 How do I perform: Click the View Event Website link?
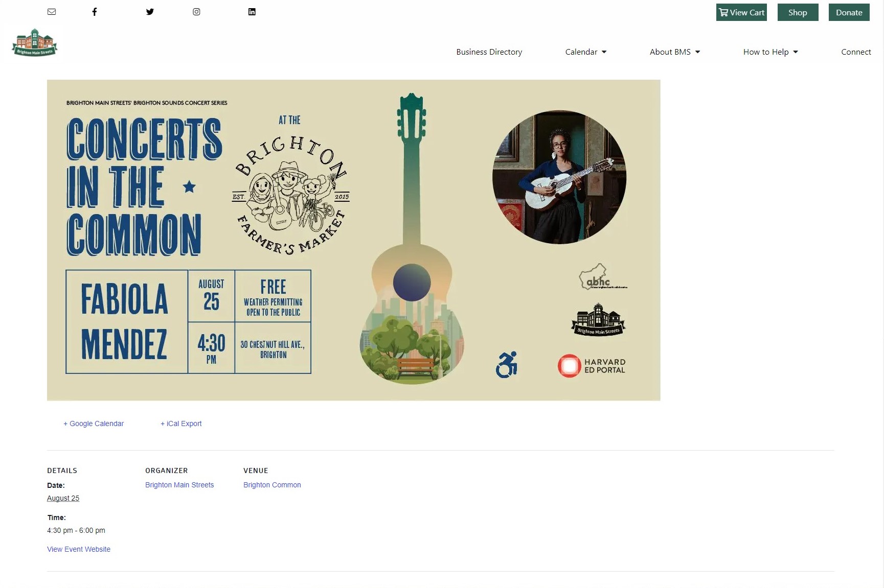79,549
